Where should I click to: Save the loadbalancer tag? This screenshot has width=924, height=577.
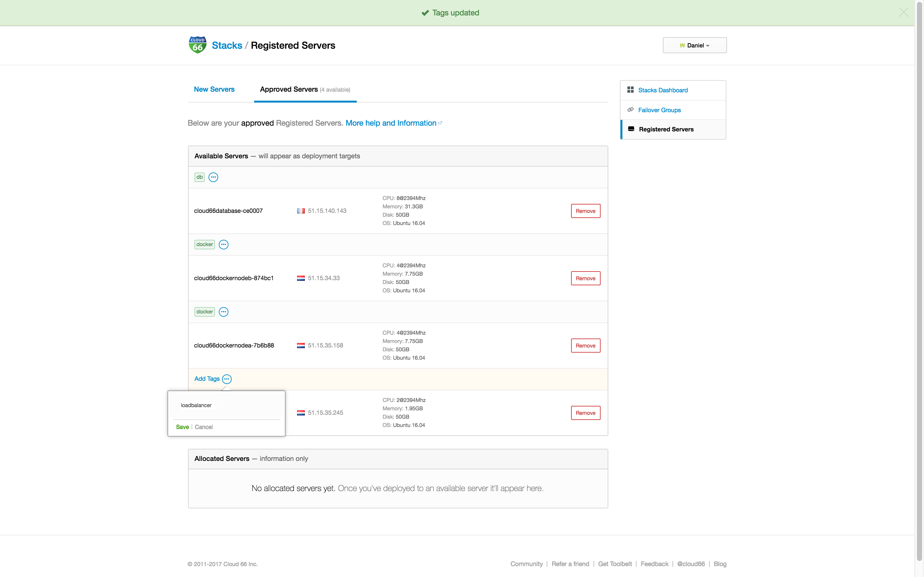183,427
